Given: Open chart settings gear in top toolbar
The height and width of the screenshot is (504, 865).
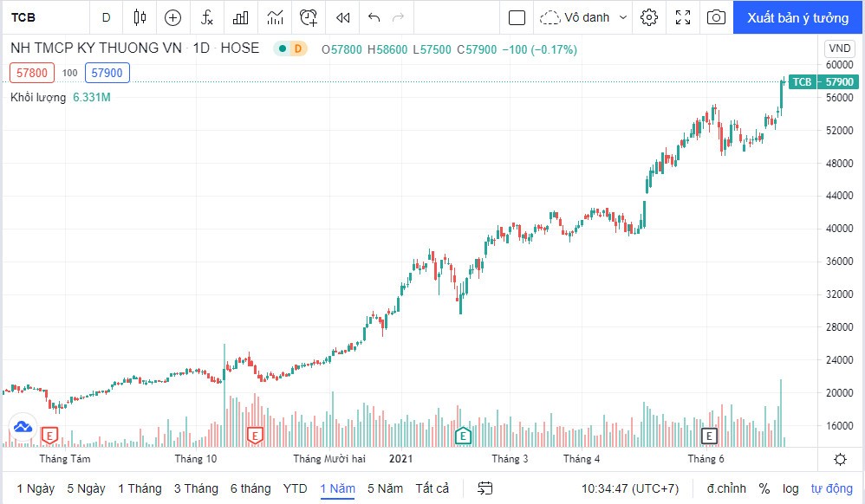Looking at the screenshot, I should tap(649, 17).
